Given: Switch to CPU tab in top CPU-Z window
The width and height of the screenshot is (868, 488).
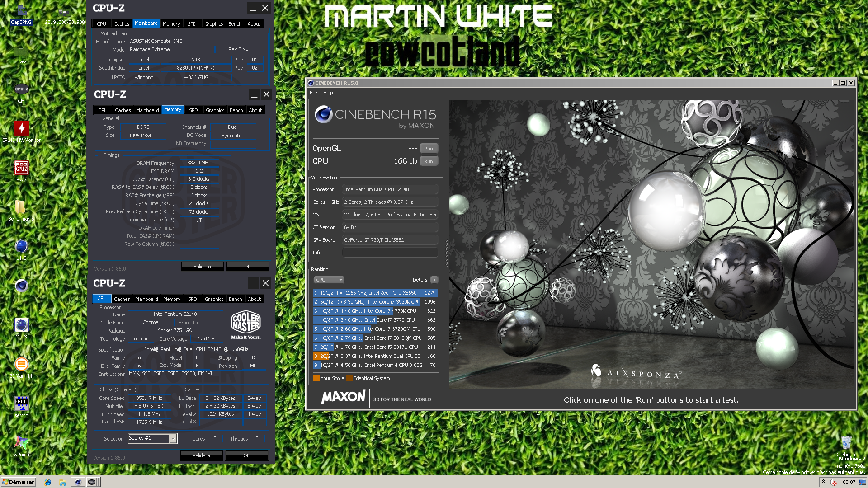Looking at the screenshot, I should [x=101, y=24].
